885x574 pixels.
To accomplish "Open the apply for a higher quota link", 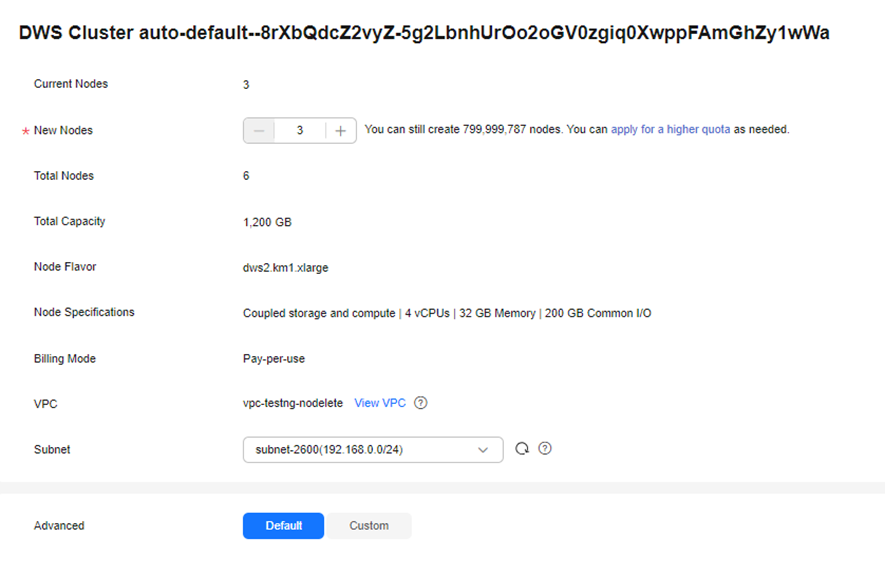I will pyautogui.click(x=671, y=129).
